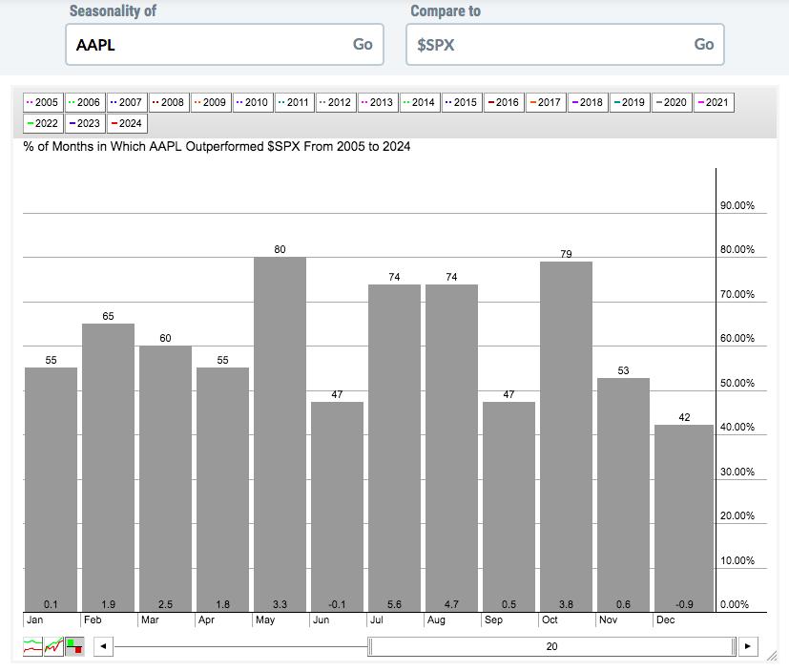Toggle the 2024 year series
Viewport: 789px width, 672px height.
[x=126, y=123]
